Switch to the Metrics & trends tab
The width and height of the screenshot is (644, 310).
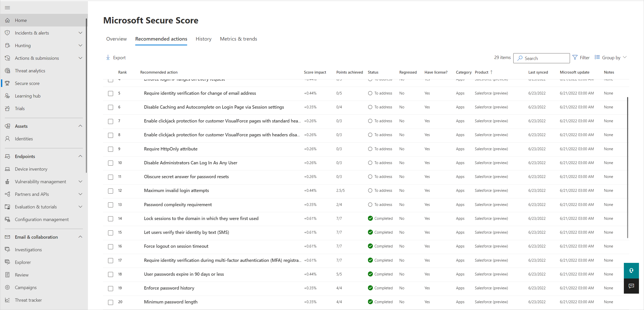tap(239, 39)
